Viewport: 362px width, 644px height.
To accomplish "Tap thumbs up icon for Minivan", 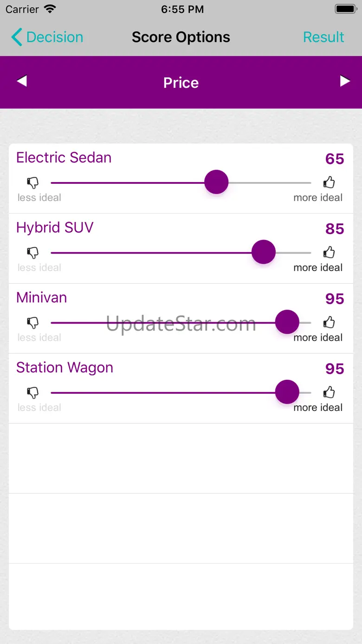I will point(329,322).
